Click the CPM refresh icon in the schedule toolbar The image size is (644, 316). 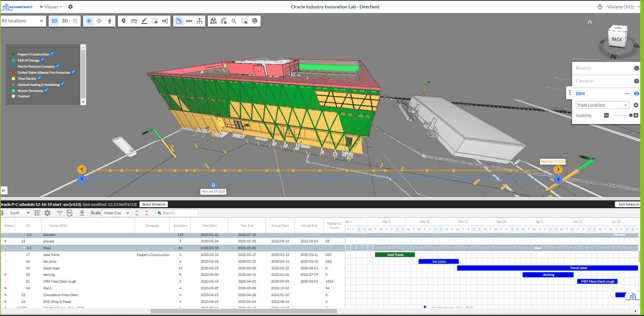(70, 213)
